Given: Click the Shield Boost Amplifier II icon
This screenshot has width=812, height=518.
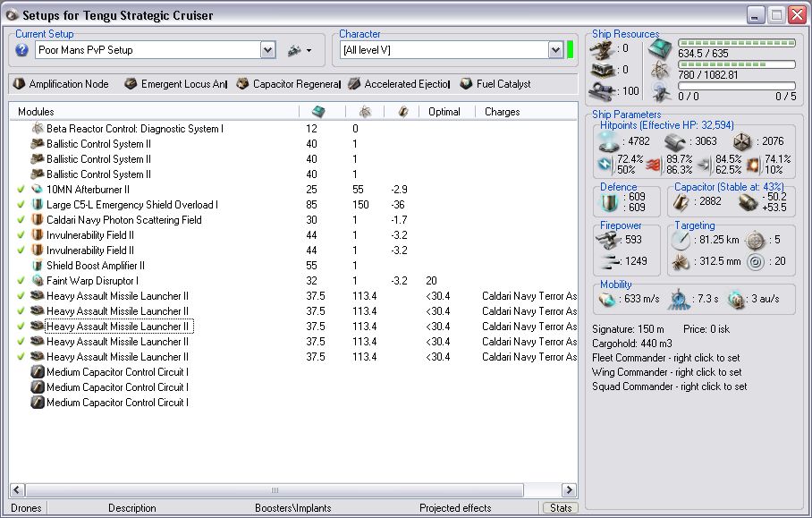Looking at the screenshot, I should click(38, 265).
